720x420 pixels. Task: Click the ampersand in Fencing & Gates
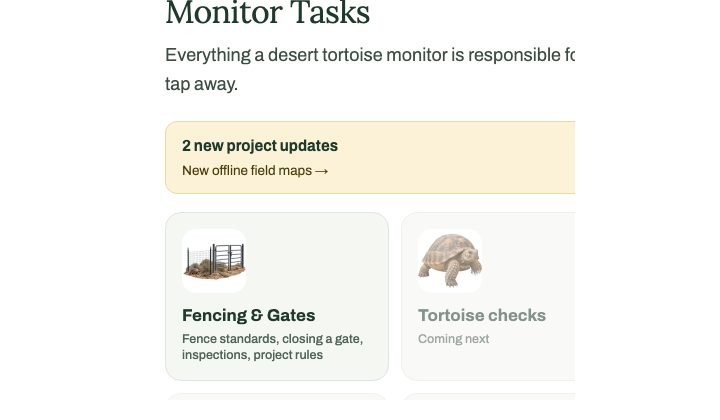pyautogui.click(x=257, y=315)
